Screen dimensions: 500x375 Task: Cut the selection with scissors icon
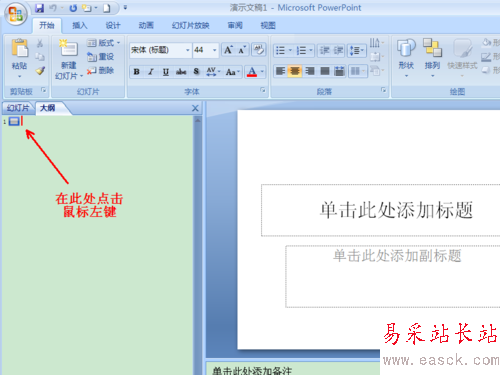click(x=40, y=43)
